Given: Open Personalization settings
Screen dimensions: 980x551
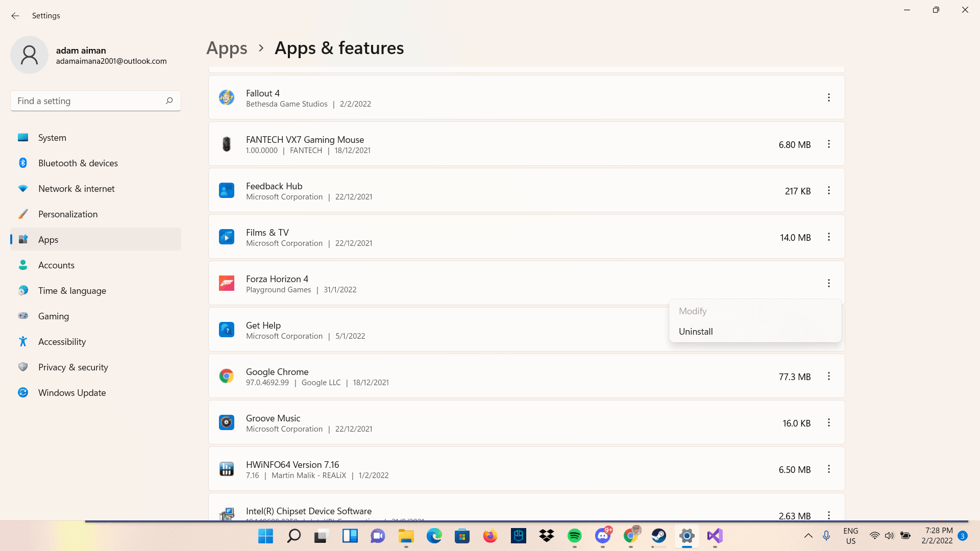Looking at the screenshot, I should (95, 214).
